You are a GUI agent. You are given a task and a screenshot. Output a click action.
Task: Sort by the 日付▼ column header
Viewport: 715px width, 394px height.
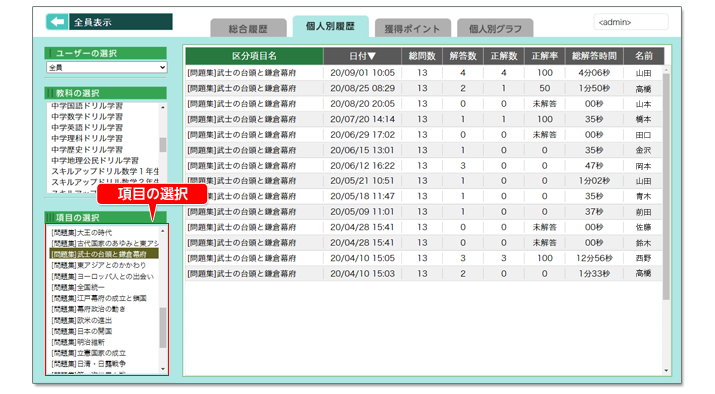tap(363, 56)
